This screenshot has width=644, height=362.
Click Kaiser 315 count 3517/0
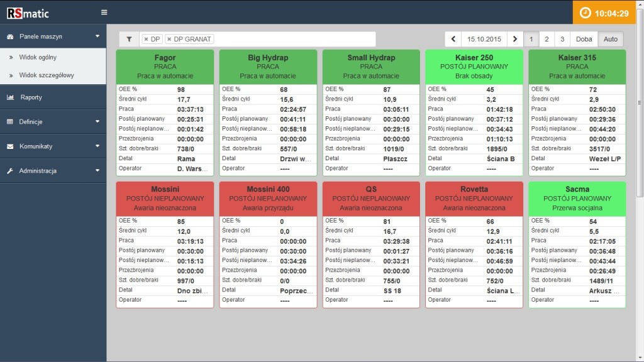(x=599, y=149)
